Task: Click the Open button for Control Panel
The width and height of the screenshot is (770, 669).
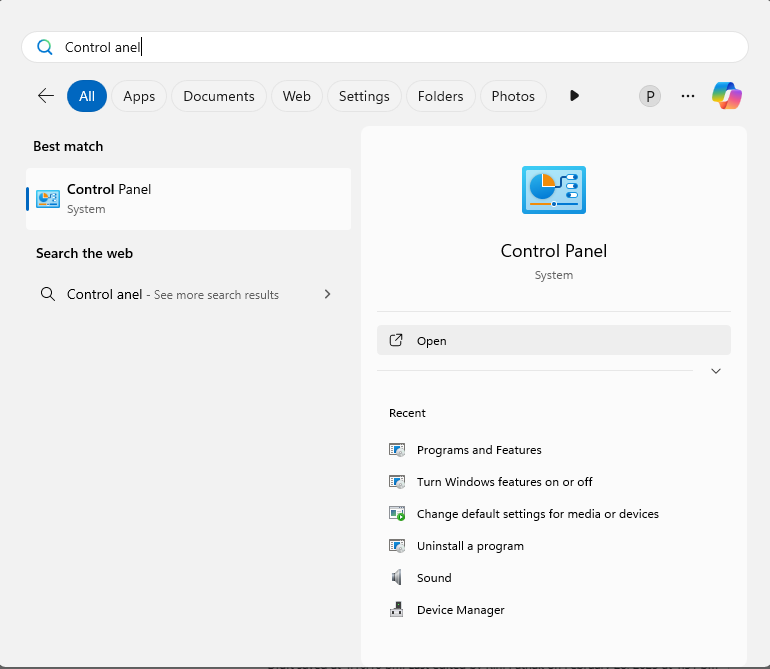Action: pos(554,341)
